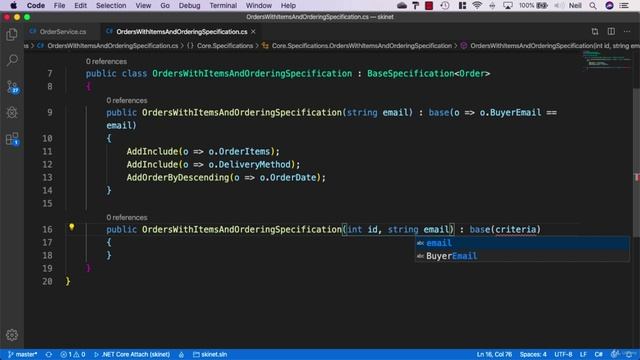Close the OrdersWithItemsAndOrderingSpecification.cs tab
The height and width of the screenshot is (360, 640).
click(253, 31)
